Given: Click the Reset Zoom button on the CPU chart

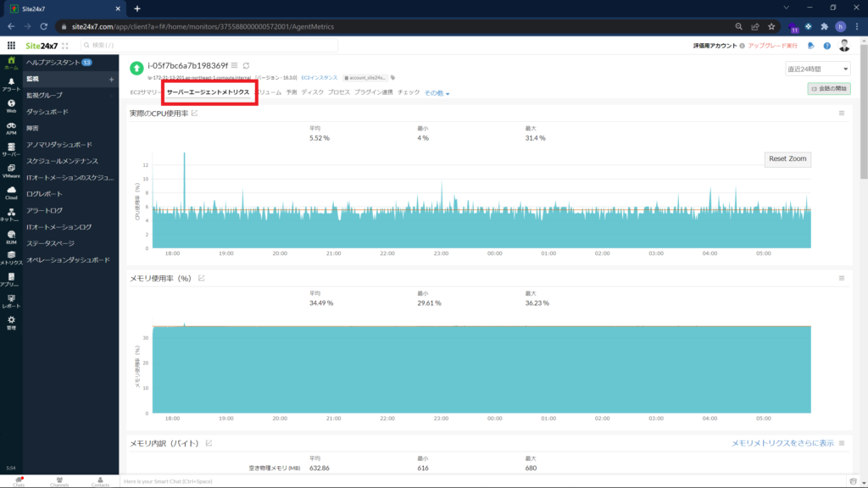Looking at the screenshot, I should coord(788,159).
